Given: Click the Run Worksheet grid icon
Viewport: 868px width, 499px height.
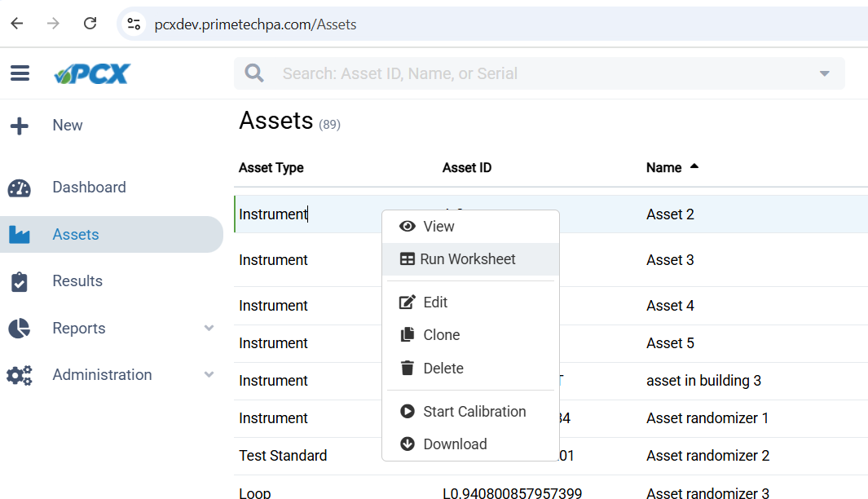Looking at the screenshot, I should coord(408,259).
